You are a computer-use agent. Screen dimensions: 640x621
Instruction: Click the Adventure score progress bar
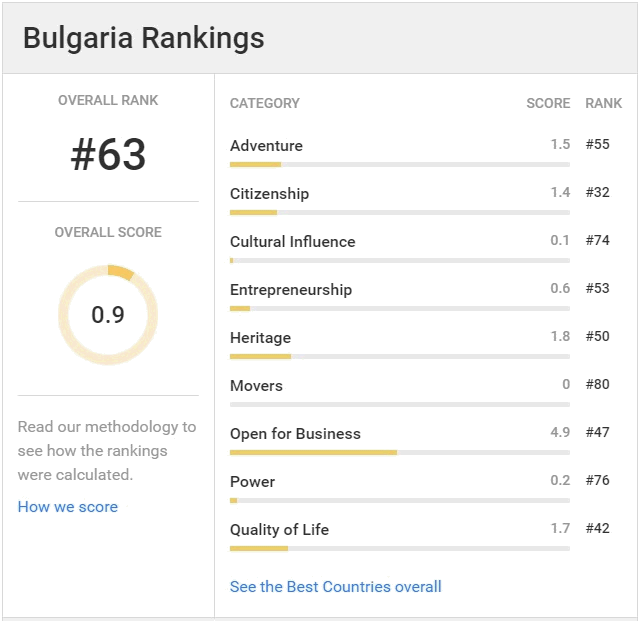pos(400,165)
